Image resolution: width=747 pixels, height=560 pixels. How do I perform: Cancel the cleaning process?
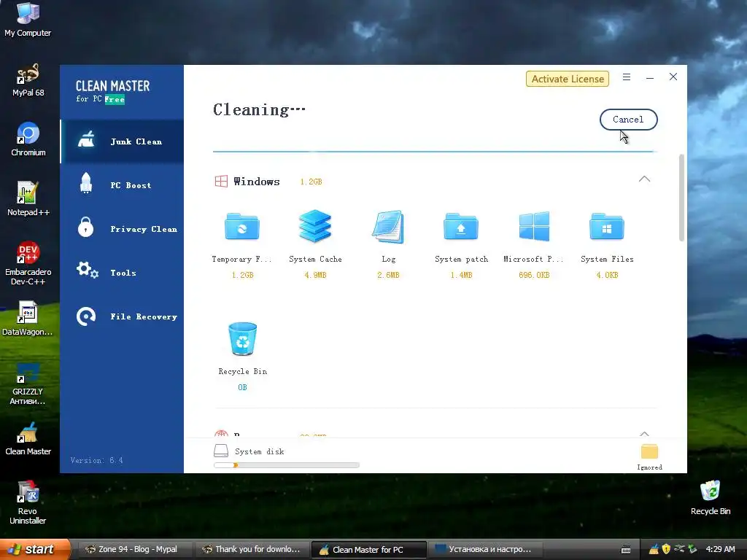(628, 120)
